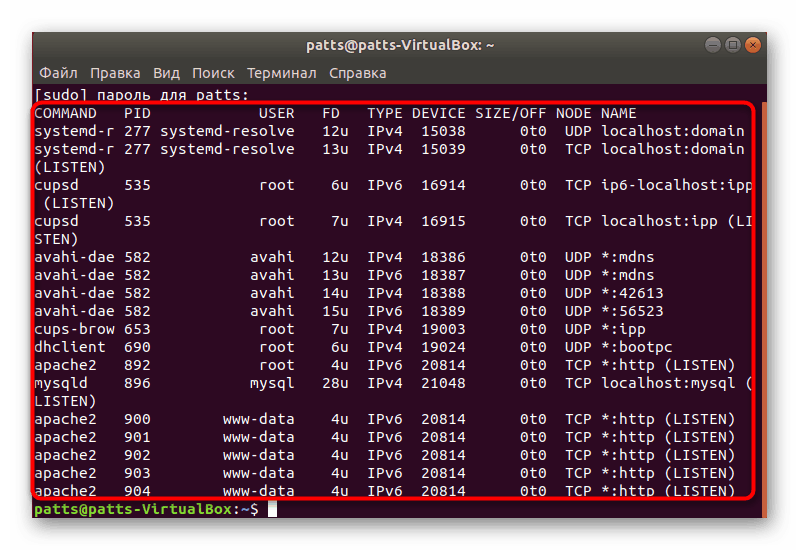Image resolution: width=799 pixels, height=550 pixels.
Task: Click PID 904 of apache2
Action: pos(137,491)
